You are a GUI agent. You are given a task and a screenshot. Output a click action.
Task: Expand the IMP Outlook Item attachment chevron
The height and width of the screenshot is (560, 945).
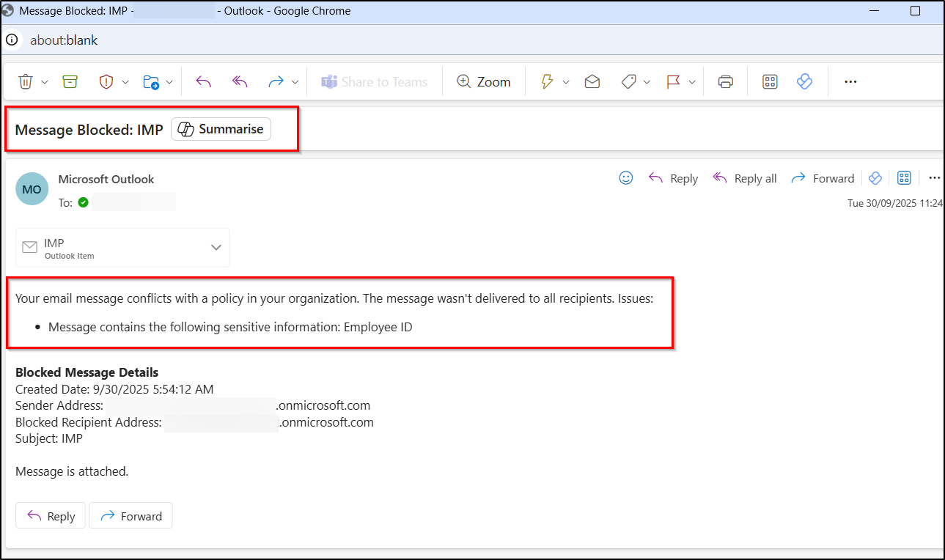216,247
